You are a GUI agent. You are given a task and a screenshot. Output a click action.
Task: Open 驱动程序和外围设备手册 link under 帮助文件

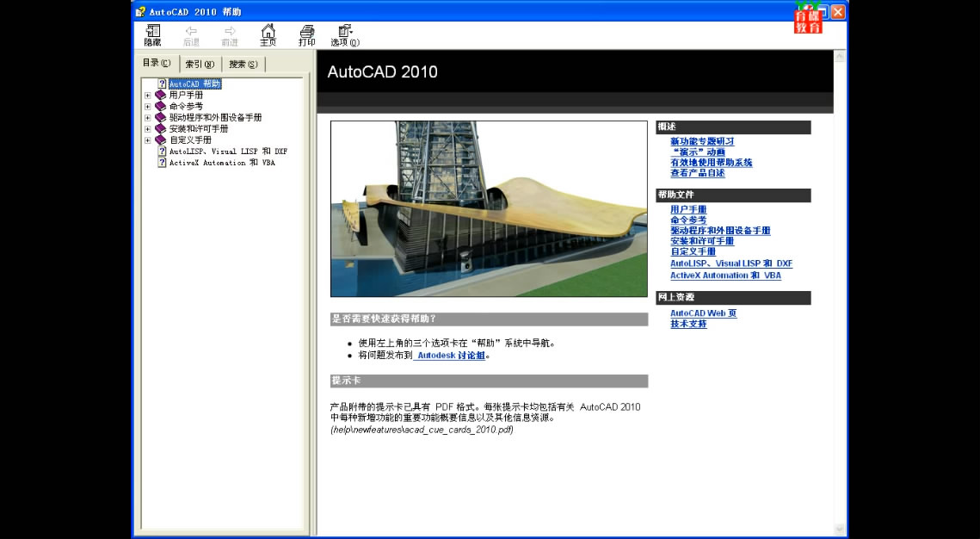tap(720, 231)
